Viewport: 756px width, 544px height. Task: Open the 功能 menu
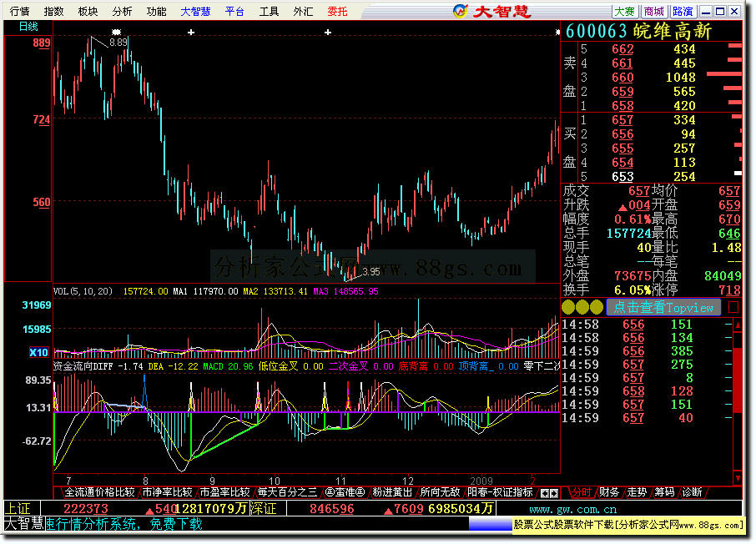pyautogui.click(x=156, y=11)
